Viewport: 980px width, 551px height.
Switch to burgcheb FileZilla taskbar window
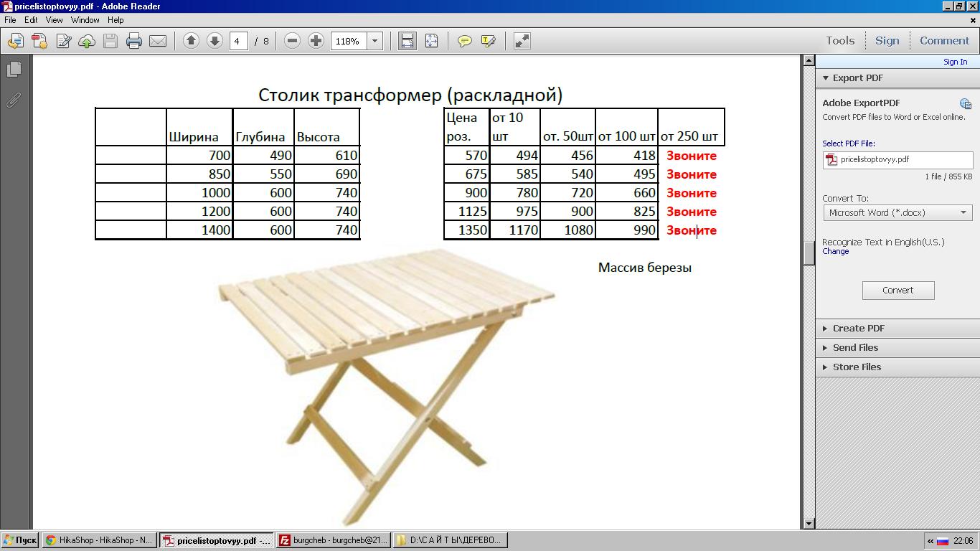click(x=333, y=540)
